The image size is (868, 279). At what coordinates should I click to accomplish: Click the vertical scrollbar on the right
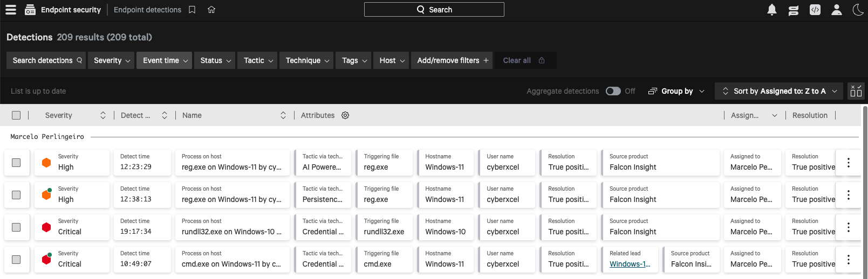click(865, 191)
